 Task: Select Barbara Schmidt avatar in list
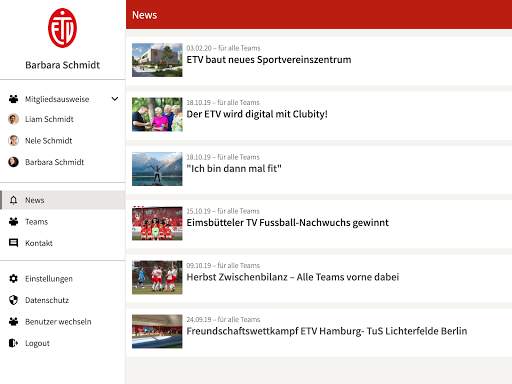pyautogui.click(x=13, y=162)
